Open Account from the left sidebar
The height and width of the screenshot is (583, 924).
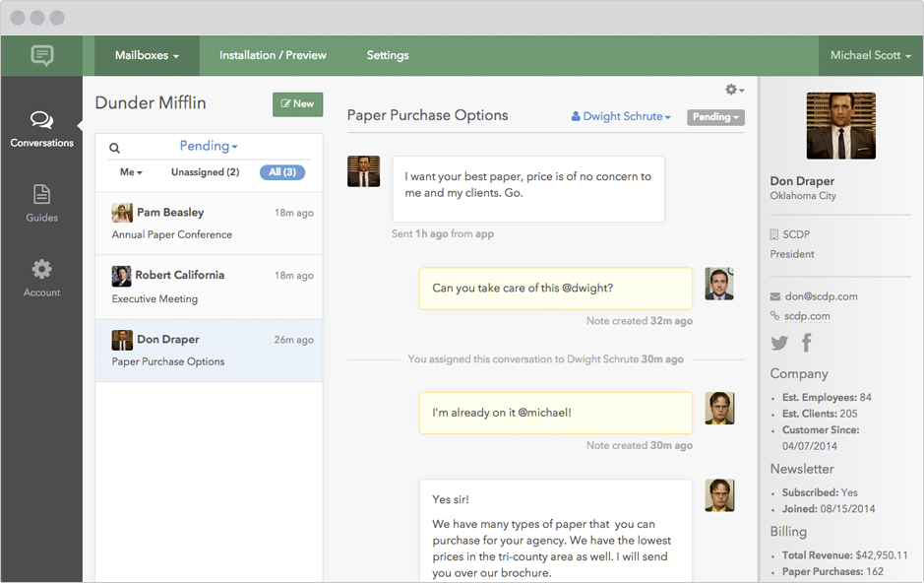41,276
